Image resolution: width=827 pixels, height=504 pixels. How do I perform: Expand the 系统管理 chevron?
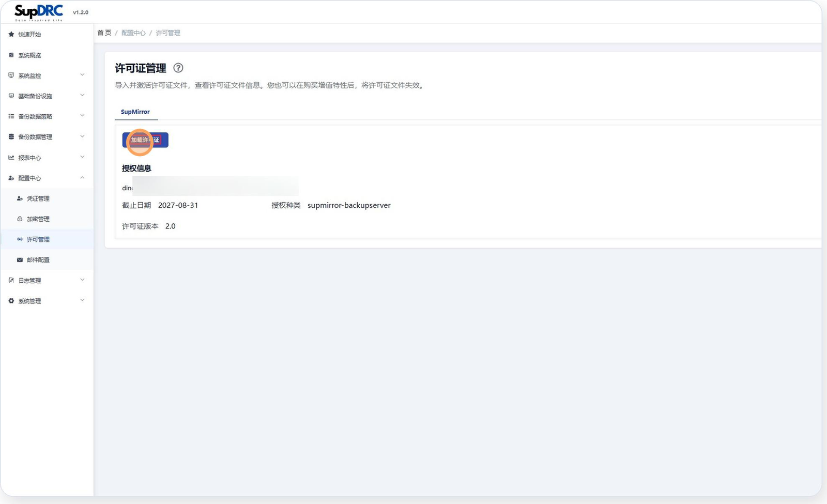click(82, 300)
